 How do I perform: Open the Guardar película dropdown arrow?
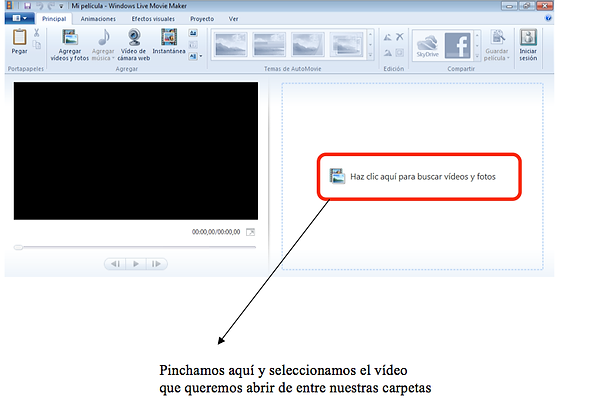508,58
